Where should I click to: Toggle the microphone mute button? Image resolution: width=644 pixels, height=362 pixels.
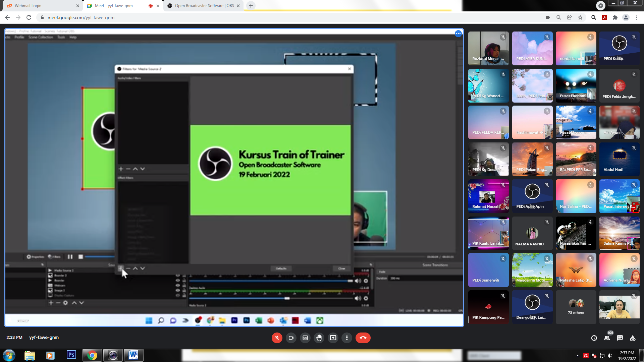tap(277, 338)
